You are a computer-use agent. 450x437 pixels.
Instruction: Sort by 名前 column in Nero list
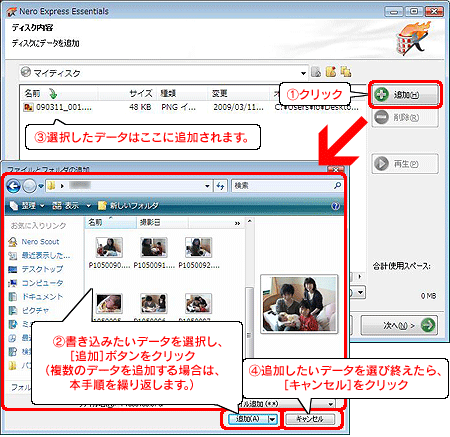tap(58, 93)
